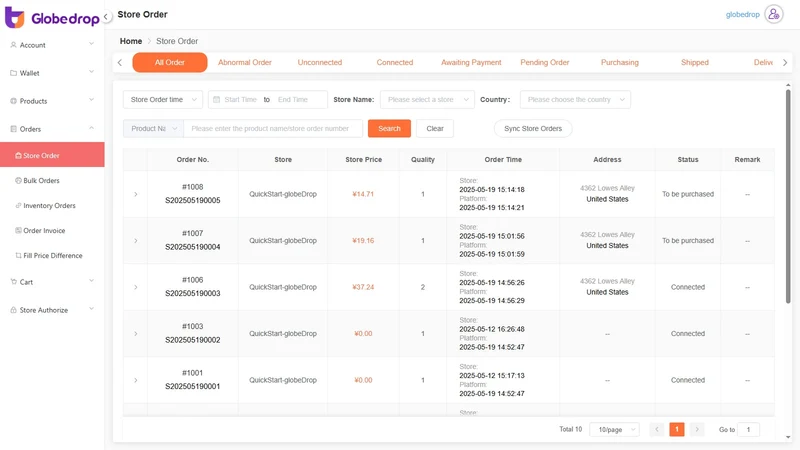Viewport: 800px width, 450px height.
Task: Go to next page arrow in pagination
Action: (697, 430)
